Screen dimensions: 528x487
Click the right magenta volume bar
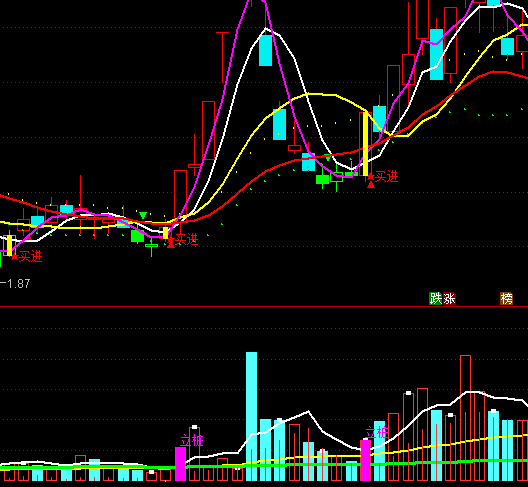pyautogui.click(x=365, y=460)
